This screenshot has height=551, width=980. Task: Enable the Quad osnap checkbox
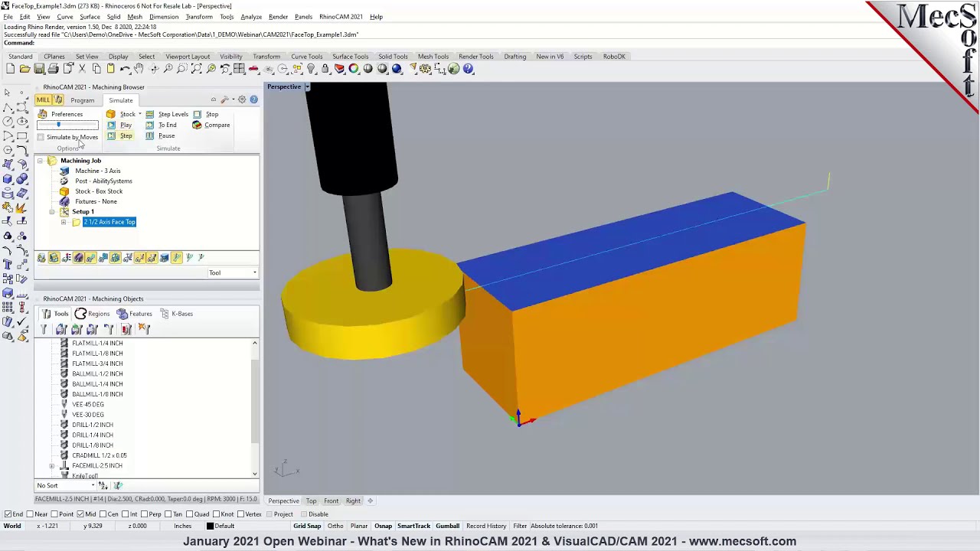click(x=189, y=514)
